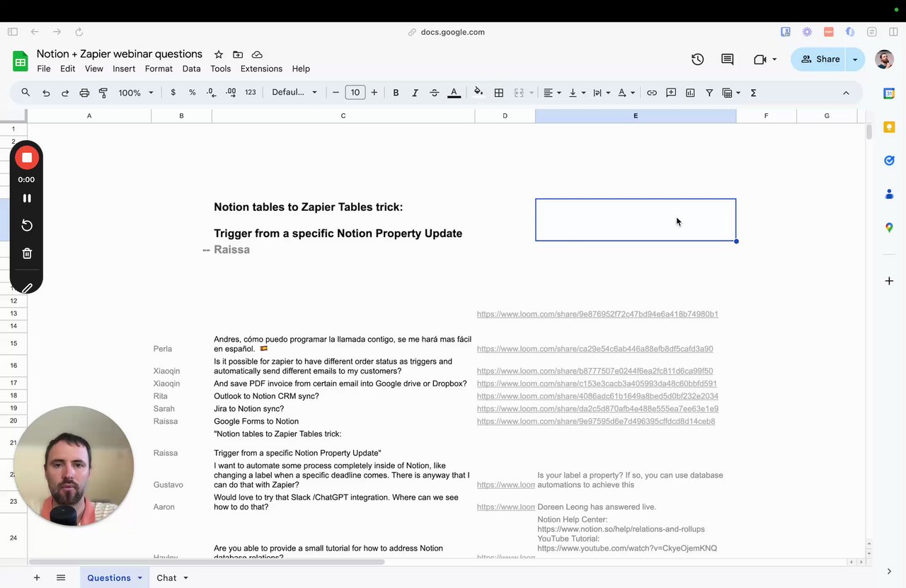Open Contacts side panel
The image size is (906, 588).
(889, 194)
